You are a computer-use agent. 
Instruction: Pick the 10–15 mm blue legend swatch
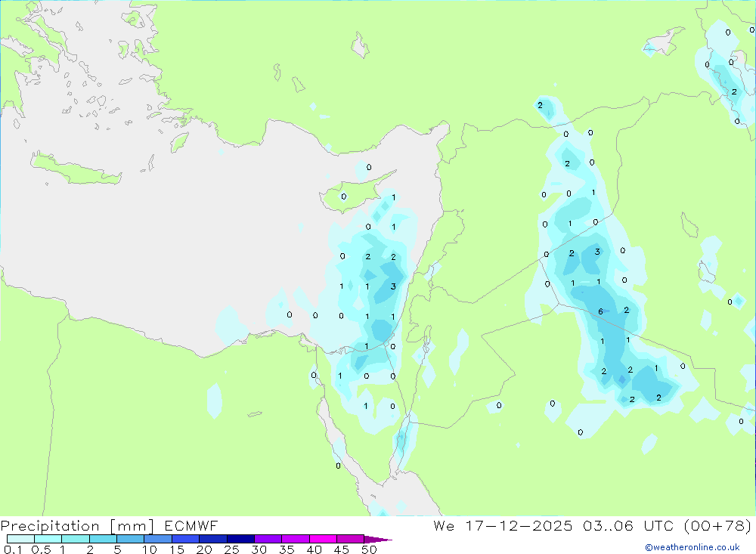click(158, 539)
